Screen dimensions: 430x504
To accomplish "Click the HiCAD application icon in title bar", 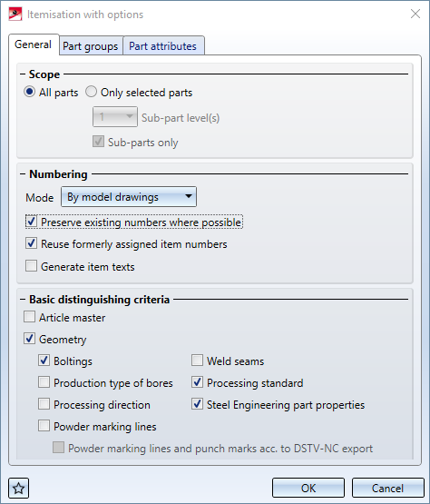I will point(15,15).
